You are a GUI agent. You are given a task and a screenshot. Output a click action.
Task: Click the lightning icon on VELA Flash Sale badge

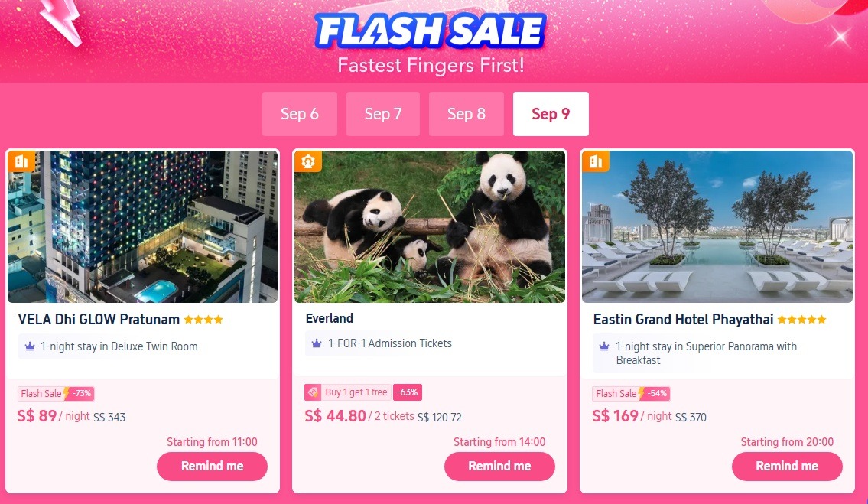point(67,393)
